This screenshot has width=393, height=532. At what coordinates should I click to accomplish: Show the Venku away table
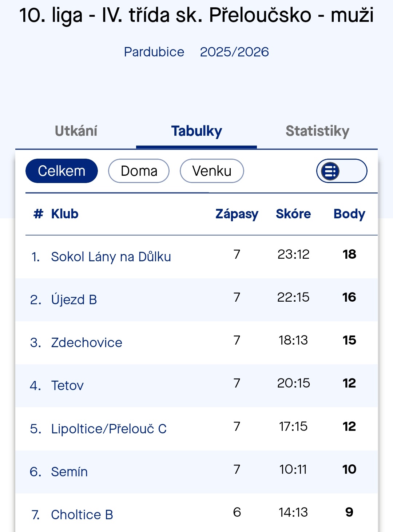pyautogui.click(x=212, y=171)
